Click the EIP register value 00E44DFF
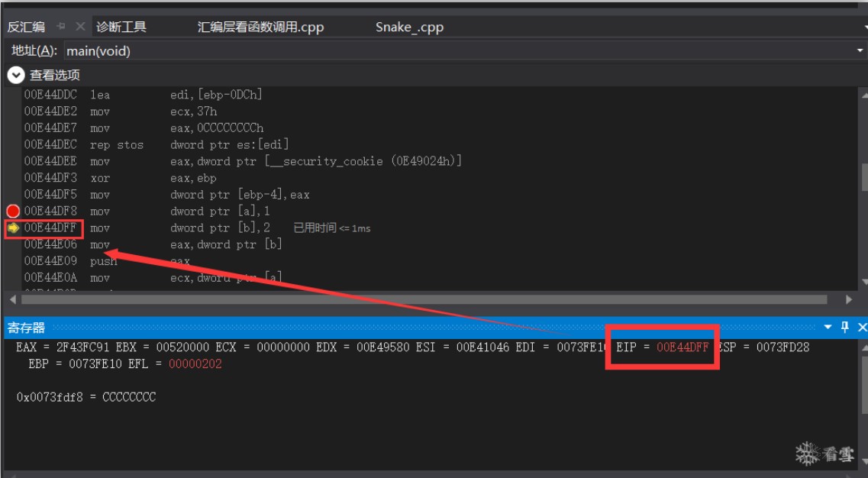The image size is (868, 478). (682, 347)
